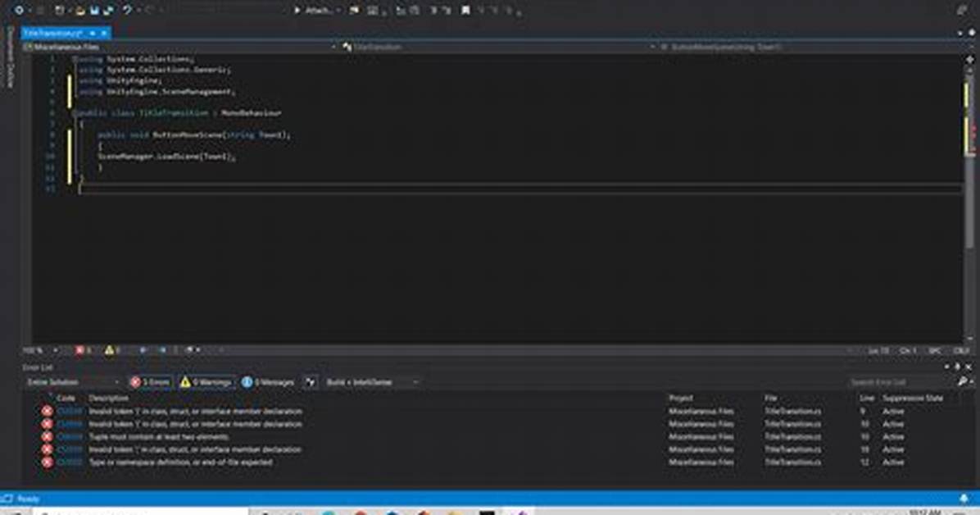
Task: Close the TitleTransition.cs tab
Action: click(104, 33)
